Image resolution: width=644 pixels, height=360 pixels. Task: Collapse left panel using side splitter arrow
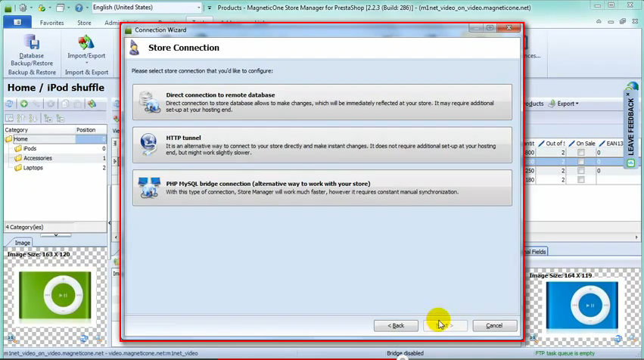109,223
